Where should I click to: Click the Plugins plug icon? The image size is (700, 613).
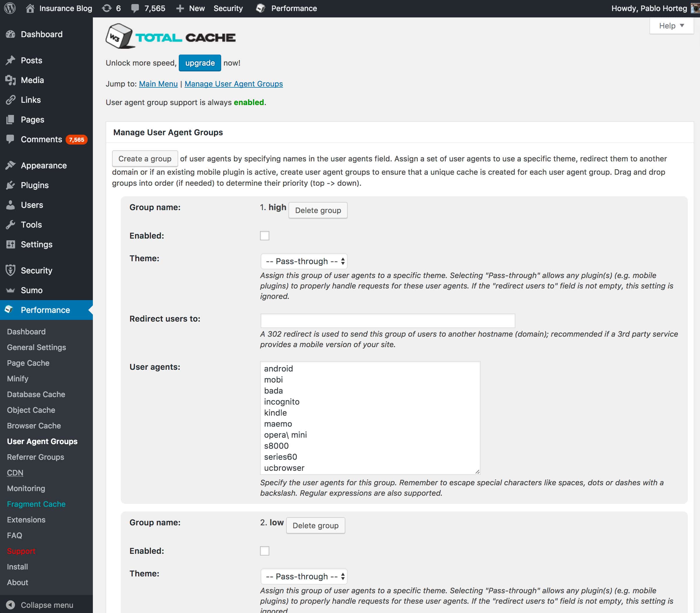pyautogui.click(x=11, y=185)
